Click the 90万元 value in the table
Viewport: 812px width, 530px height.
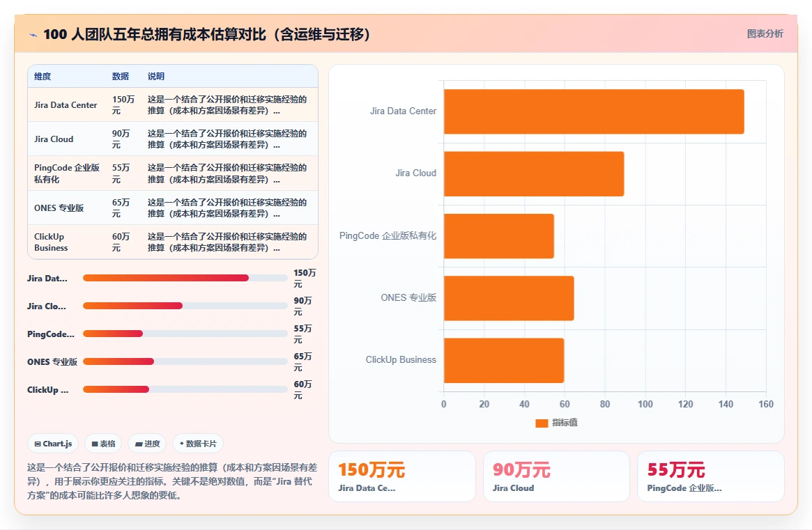pyautogui.click(x=121, y=139)
